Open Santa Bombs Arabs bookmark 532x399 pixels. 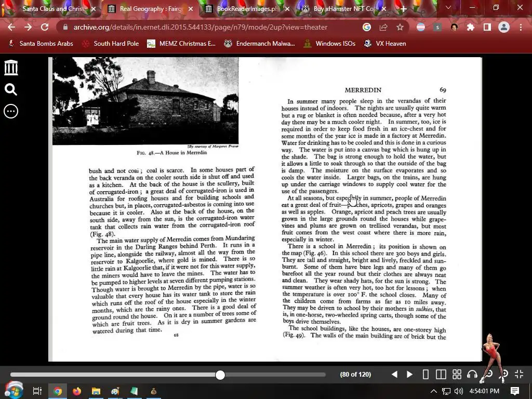tap(41, 44)
